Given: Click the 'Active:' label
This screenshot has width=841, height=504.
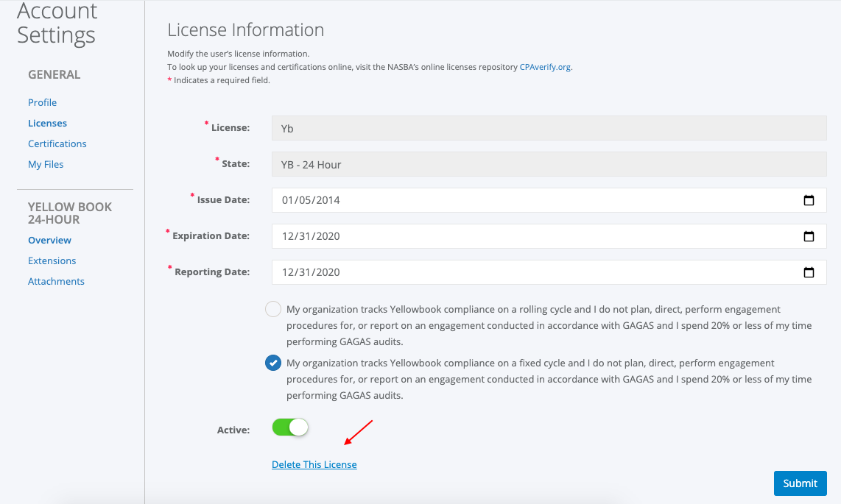Looking at the screenshot, I should coord(233,430).
